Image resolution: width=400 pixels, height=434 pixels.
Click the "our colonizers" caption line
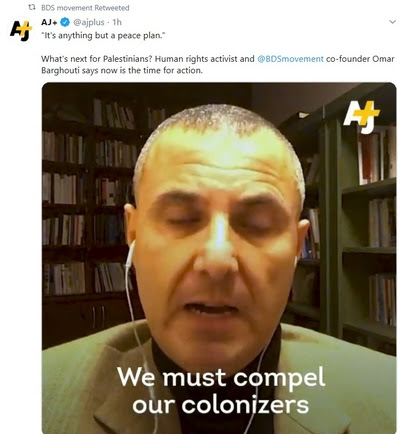coord(221,405)
